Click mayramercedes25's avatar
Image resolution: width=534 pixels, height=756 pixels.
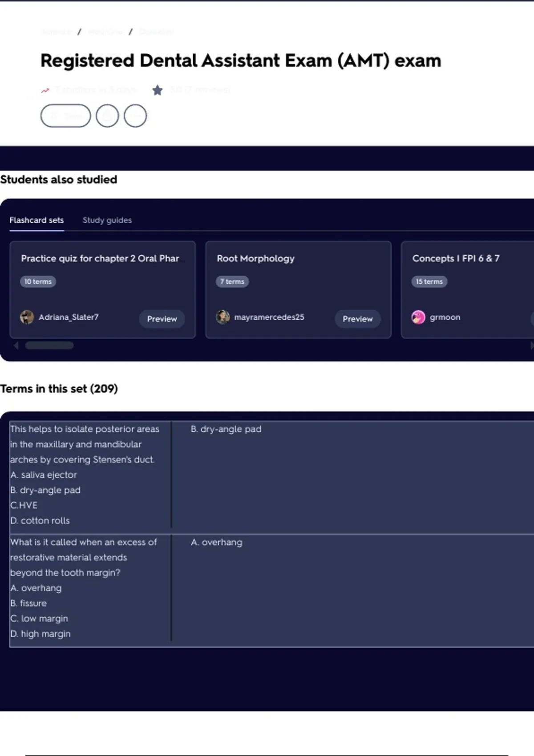222,317
